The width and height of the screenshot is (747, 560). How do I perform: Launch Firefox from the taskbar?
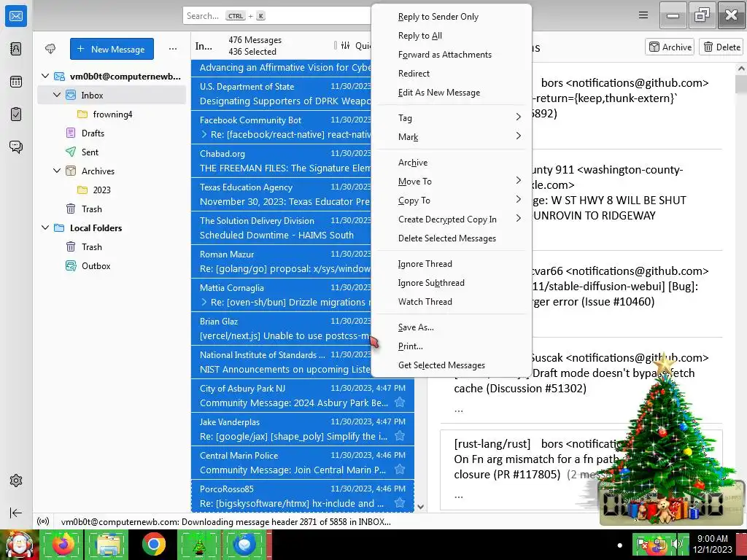63,544
